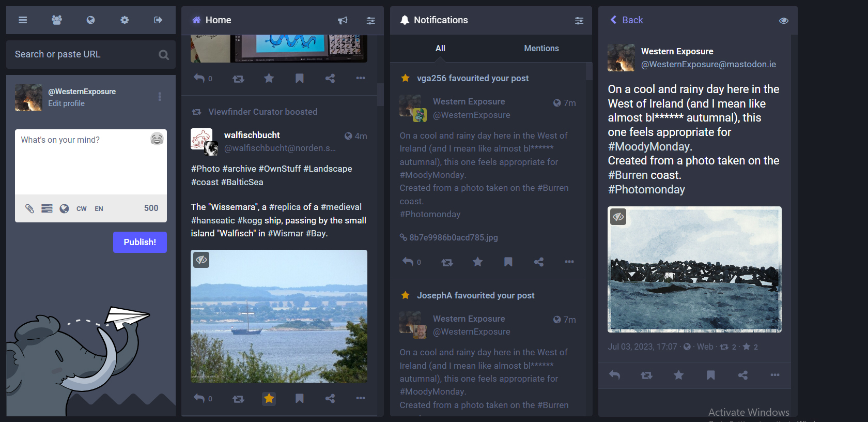Open the #BalticSea hashtag
868x422 pixels.
pos(242,182)
